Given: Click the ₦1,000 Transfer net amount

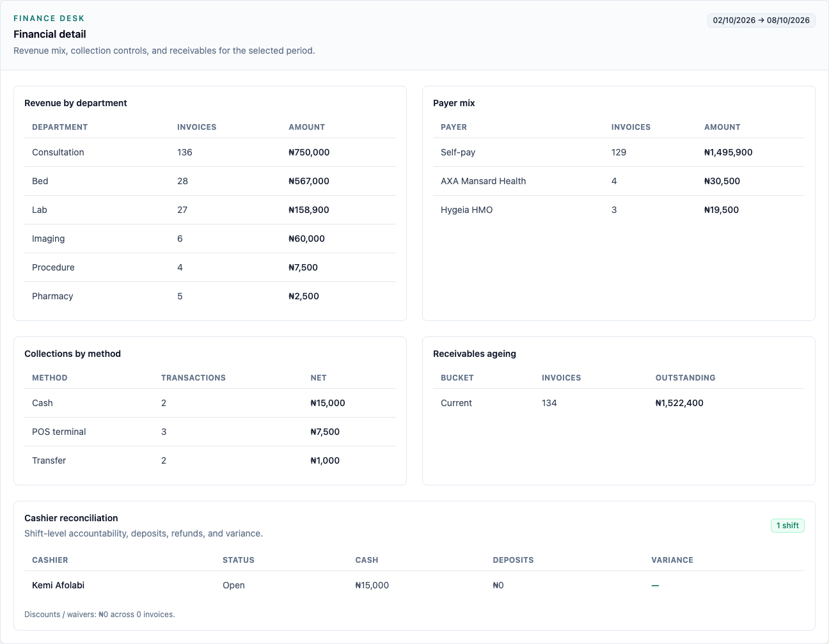Looking at the screenshot, I should (x=325, y=460).
